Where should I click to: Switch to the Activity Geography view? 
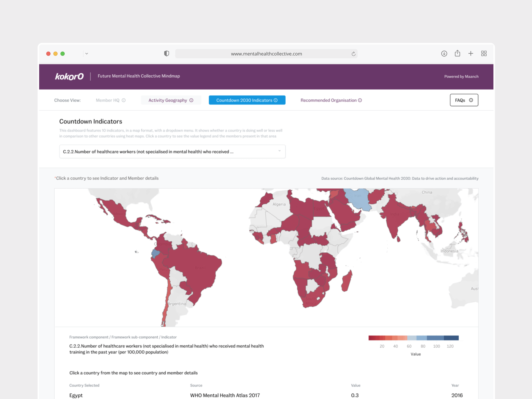[171, 100]
